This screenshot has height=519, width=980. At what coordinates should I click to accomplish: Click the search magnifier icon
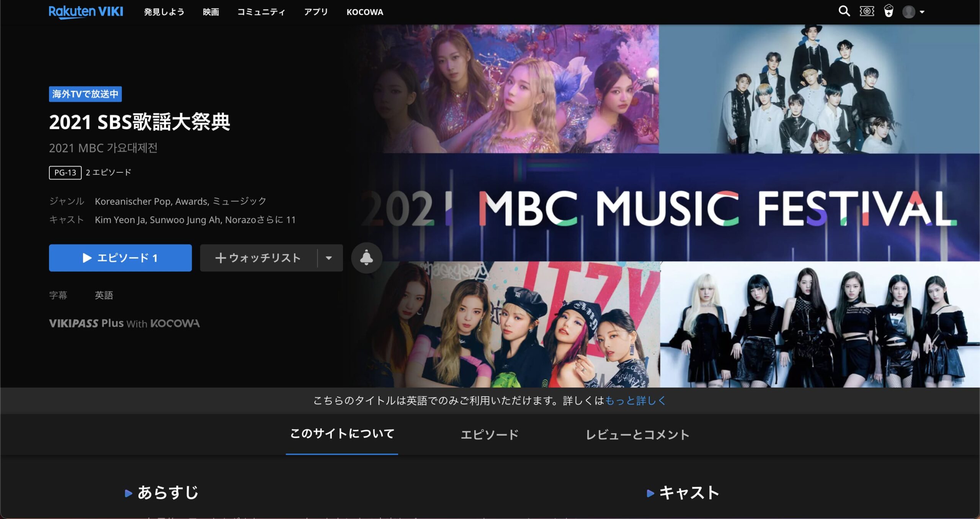click(x=844, y=11)
